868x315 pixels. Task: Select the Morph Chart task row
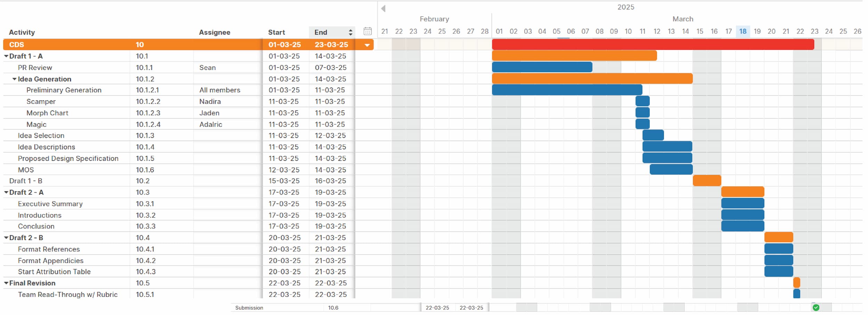[47, 113]
